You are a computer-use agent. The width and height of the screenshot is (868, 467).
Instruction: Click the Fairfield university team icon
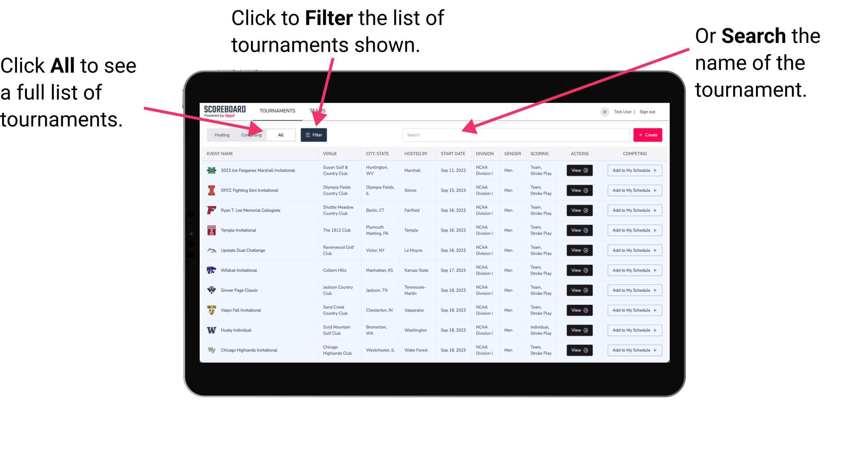coord(211,210)
